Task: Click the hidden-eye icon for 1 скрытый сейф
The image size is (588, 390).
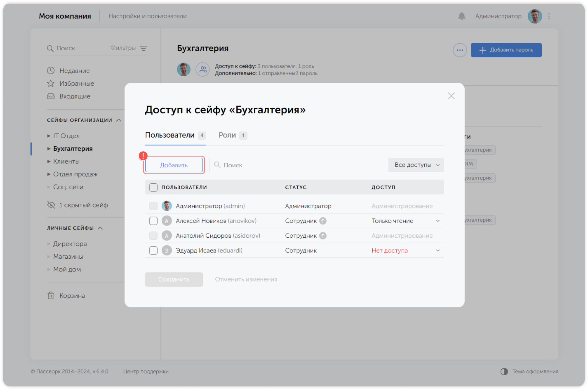Action: 51,205
